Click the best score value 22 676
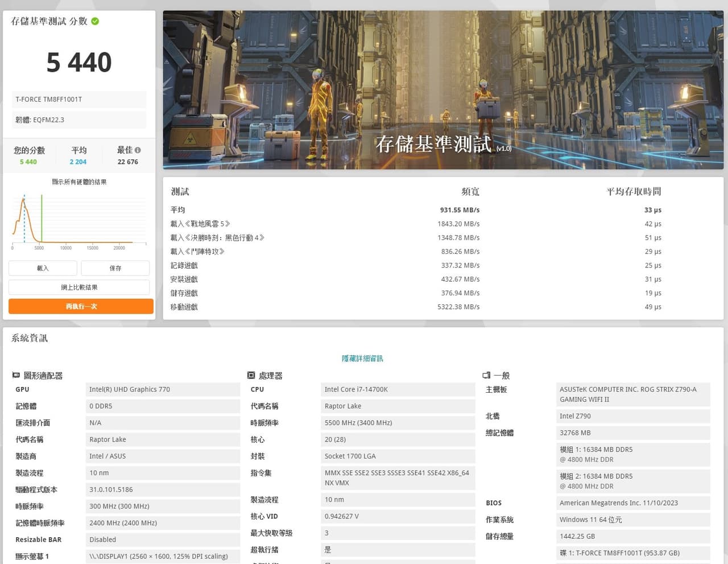Image resolution: width=728 pixels, height=564 pixels. click(x=128, y=162)
